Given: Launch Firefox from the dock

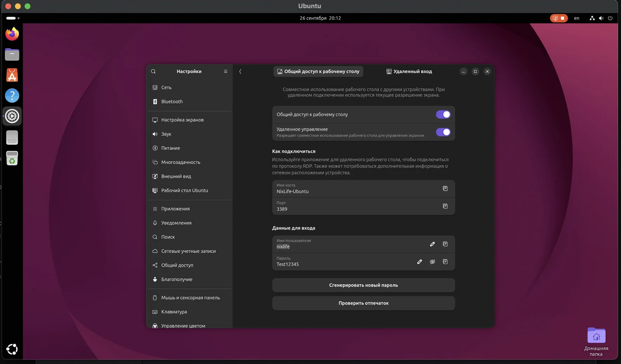Looking at the screenshot, I should [12, 34].
